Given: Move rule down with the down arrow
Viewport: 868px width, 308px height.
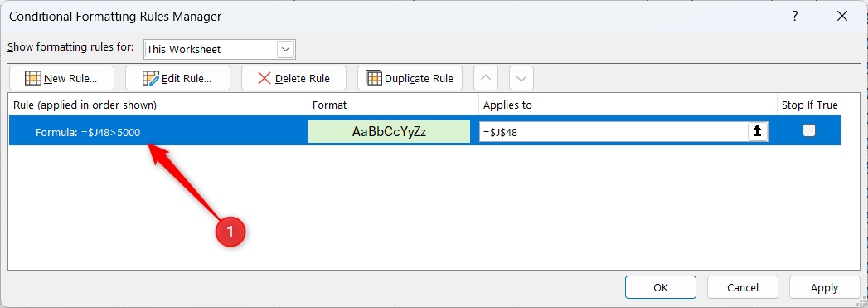Looking at the screenshot, I should click(521, 78).
